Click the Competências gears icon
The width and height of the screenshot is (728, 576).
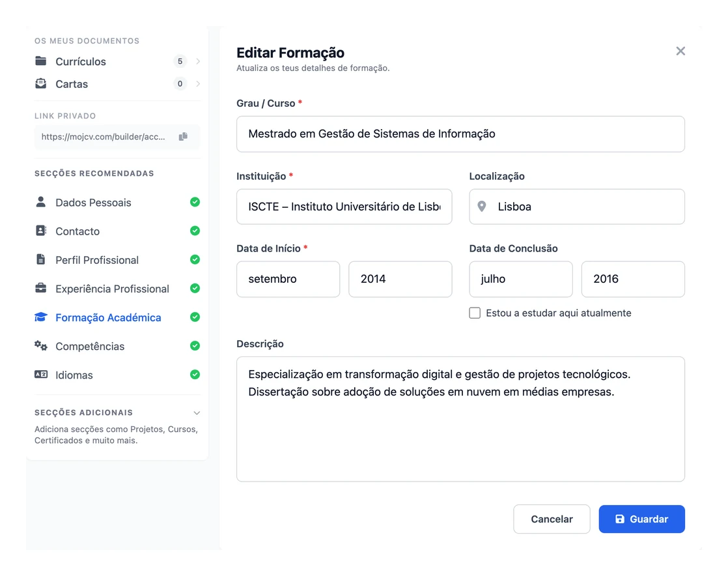click(x=41, y=345)
